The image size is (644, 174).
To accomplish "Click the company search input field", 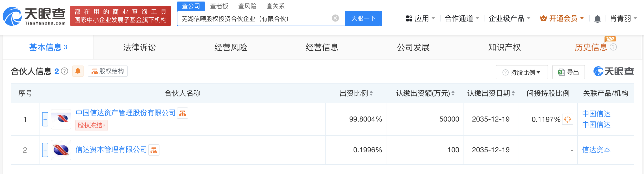I will [x=254, y=19].
